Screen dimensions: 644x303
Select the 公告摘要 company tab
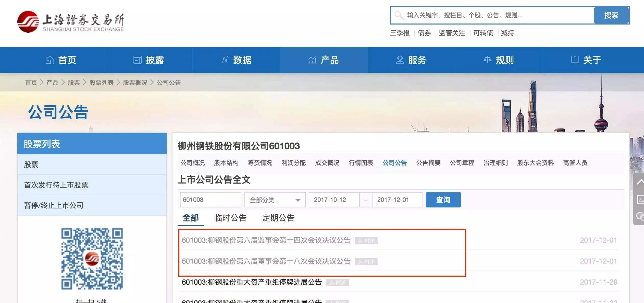pyautogui.click(x=428, y=163)
